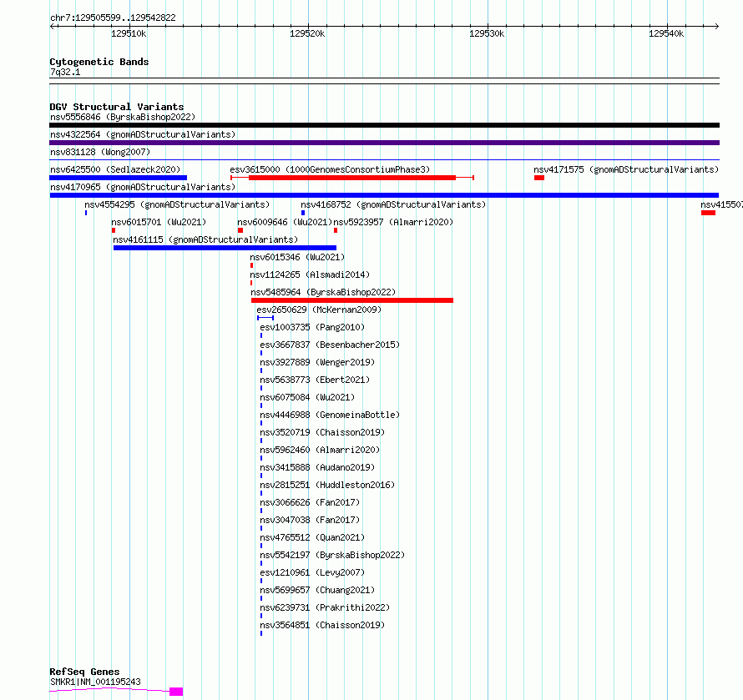Click nsv6239731 (Prakrithi2022) label
The image size is (743, 700).
(x=325, y=607)
